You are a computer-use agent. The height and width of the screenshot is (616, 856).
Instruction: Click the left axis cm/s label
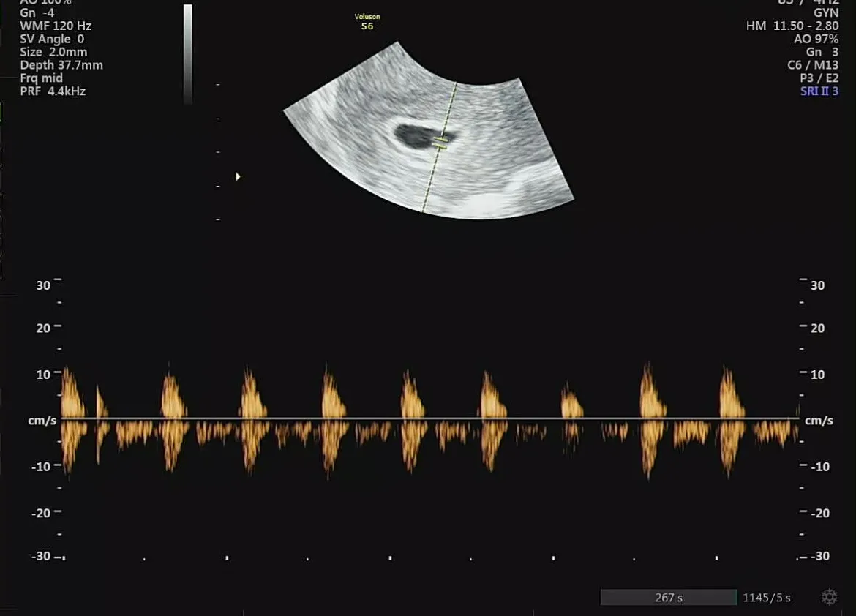coord(42,421)
